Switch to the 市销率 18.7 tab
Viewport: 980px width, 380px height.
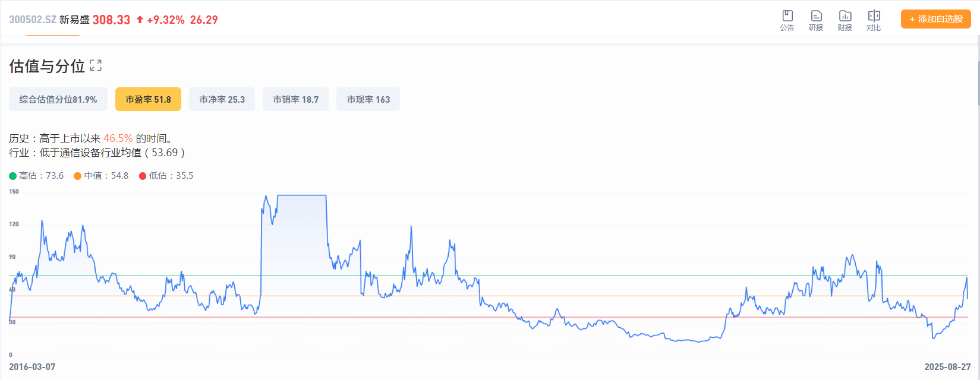(295, 99)
